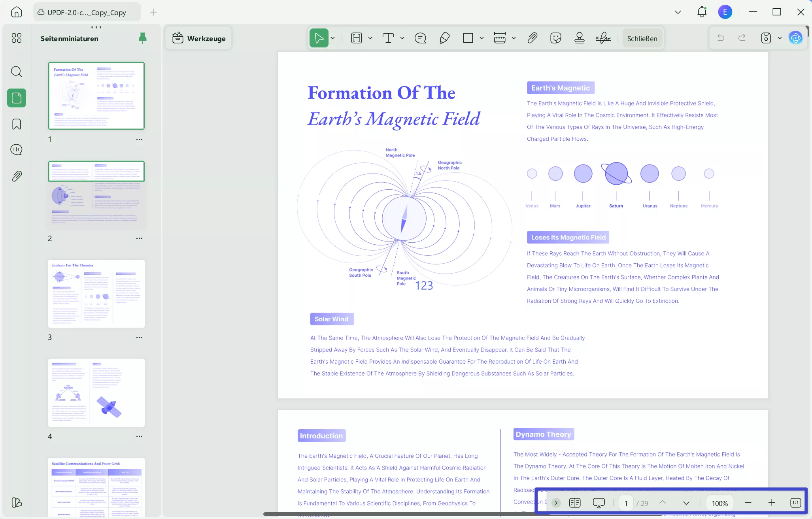
Task: Open the attachments panel in left sidebar
Action: 16,176
